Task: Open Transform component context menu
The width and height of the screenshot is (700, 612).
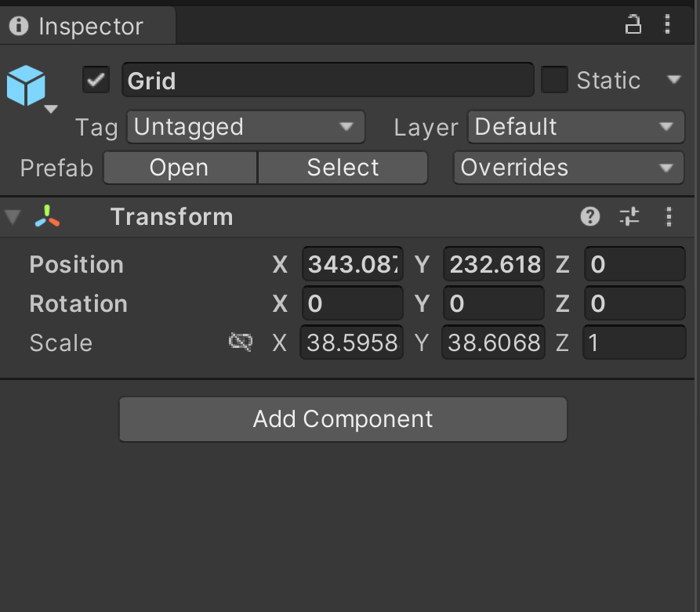Action: point(669,217)
